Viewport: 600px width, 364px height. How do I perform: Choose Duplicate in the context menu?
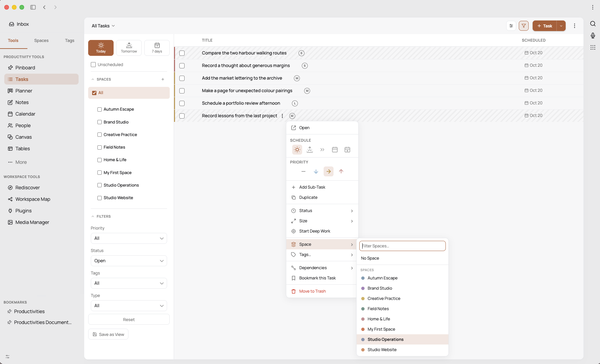[322, 198]
